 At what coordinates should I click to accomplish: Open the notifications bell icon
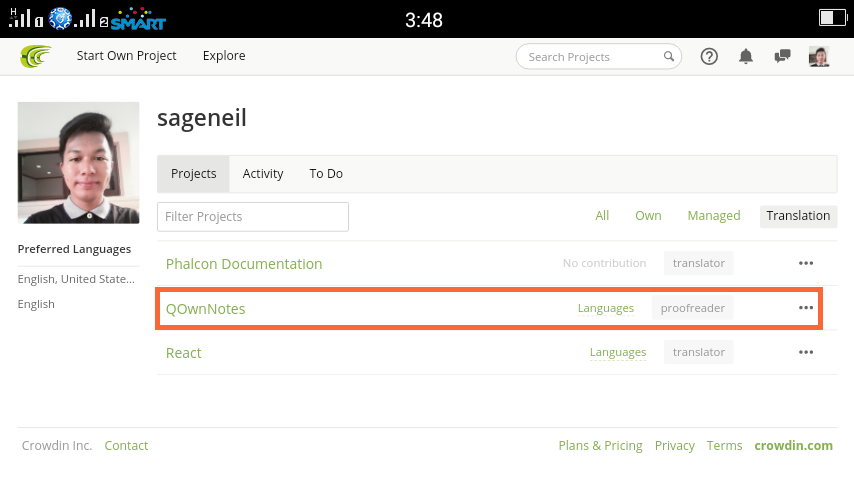click(x=746, y=56)
